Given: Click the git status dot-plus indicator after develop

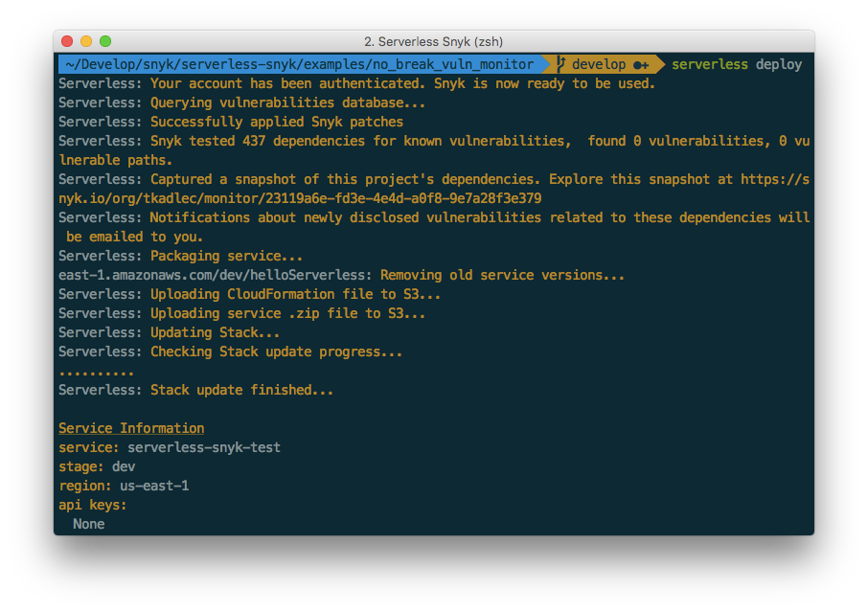Looking at the screenshot, I should [641, 65].
